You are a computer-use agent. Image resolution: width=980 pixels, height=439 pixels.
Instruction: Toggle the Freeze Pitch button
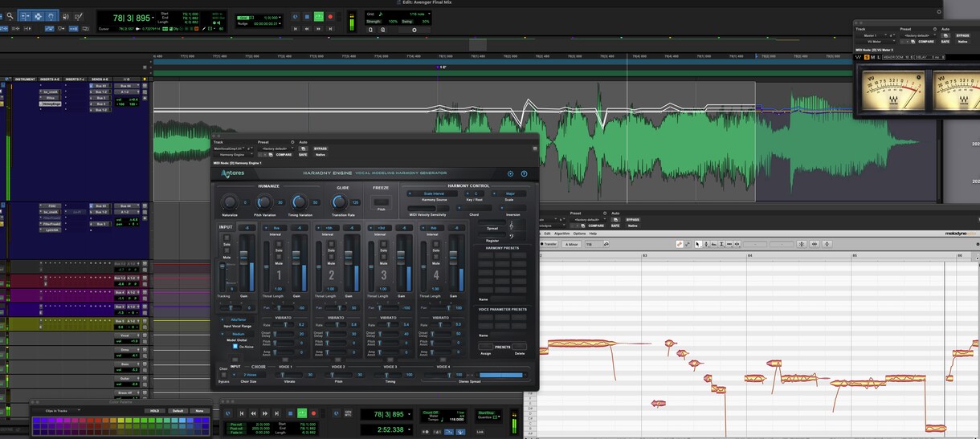click(x=381, y=202)
